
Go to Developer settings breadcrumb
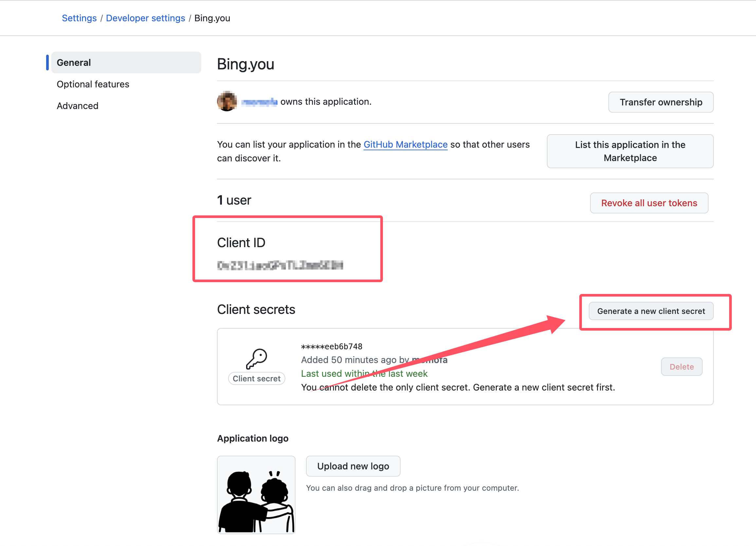145,18
